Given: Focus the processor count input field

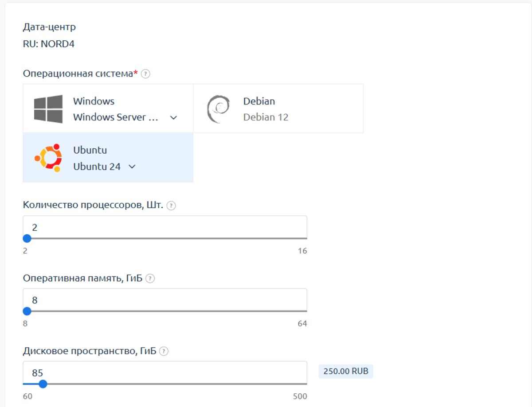Looking at the screenshot, I should tap(164, 227).
